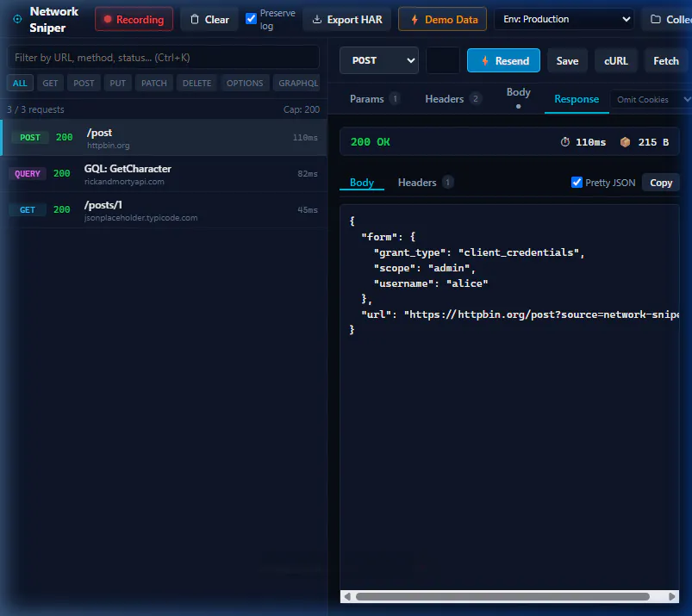
Task: Click the trash icon on the Clear button
Action: pos(195,20)
